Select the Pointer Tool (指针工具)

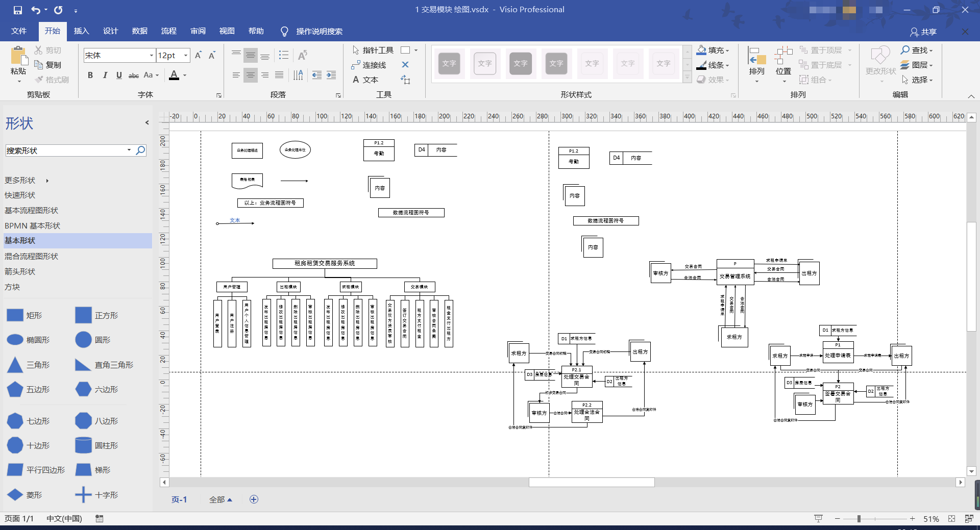point(373,50)
